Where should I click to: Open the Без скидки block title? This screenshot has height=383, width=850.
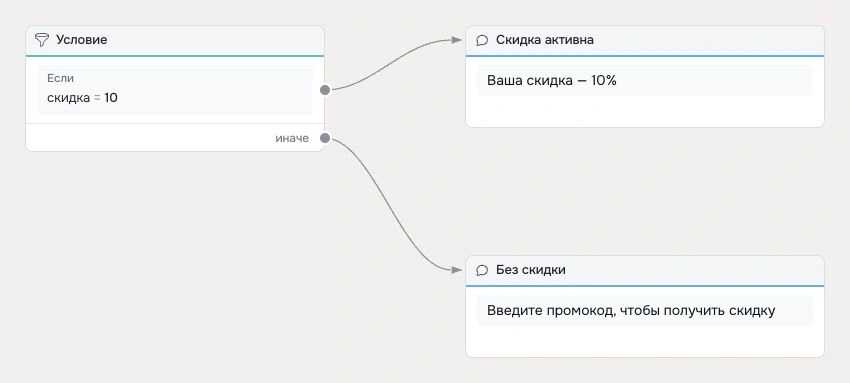(531, 270)
